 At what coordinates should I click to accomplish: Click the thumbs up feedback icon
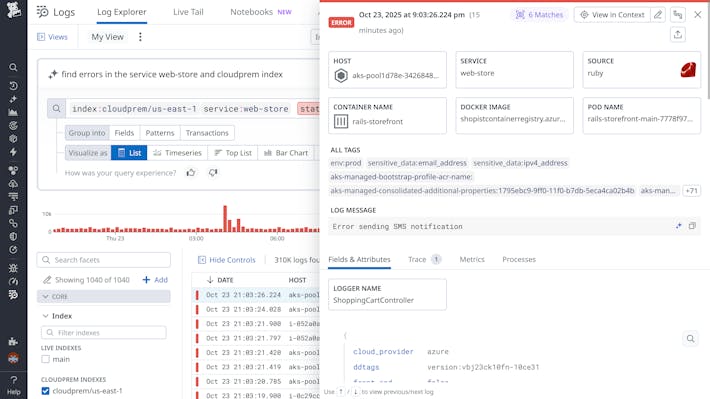coord(191,173)
